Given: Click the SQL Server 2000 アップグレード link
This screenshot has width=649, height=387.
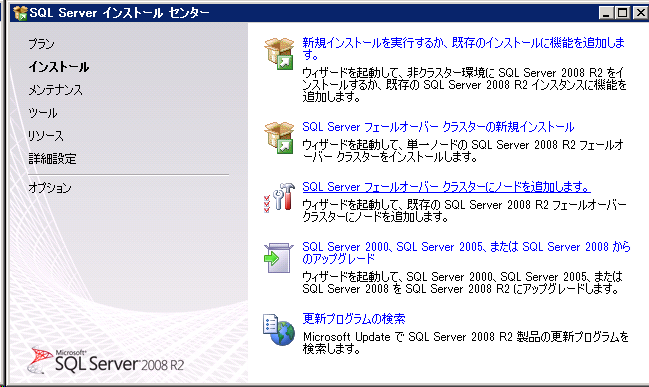Looking at the screenshot, I should (x=466, y=252).
